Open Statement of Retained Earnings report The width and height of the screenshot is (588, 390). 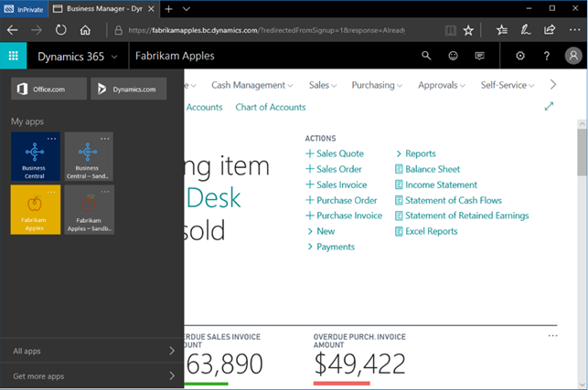[462, 216]
